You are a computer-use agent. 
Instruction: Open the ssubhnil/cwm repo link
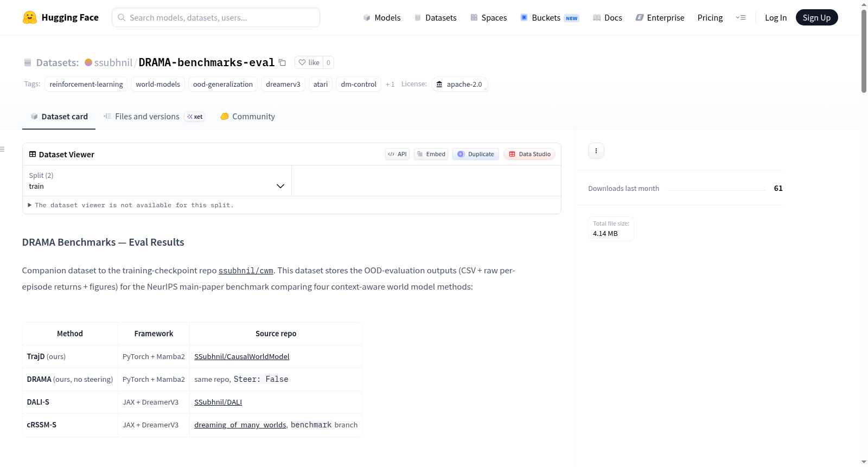[x=246, y=271]
